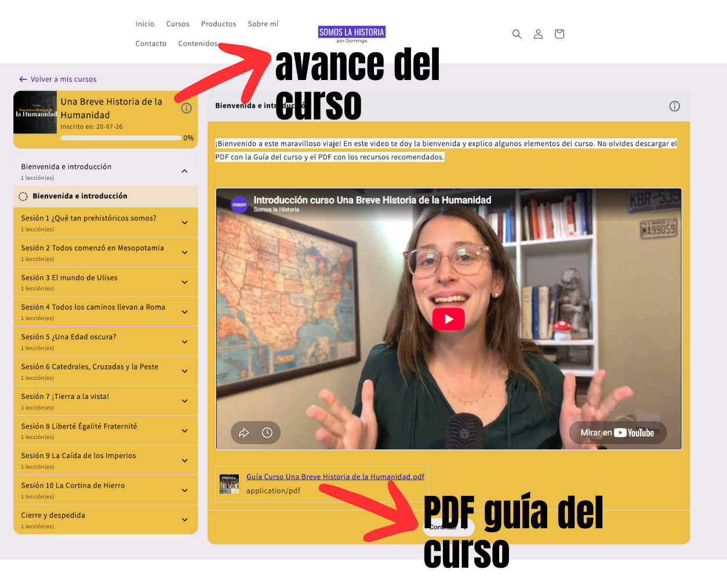Click the video share arrow icon
The height and width of the screenshot is (588, 727).
244,433
